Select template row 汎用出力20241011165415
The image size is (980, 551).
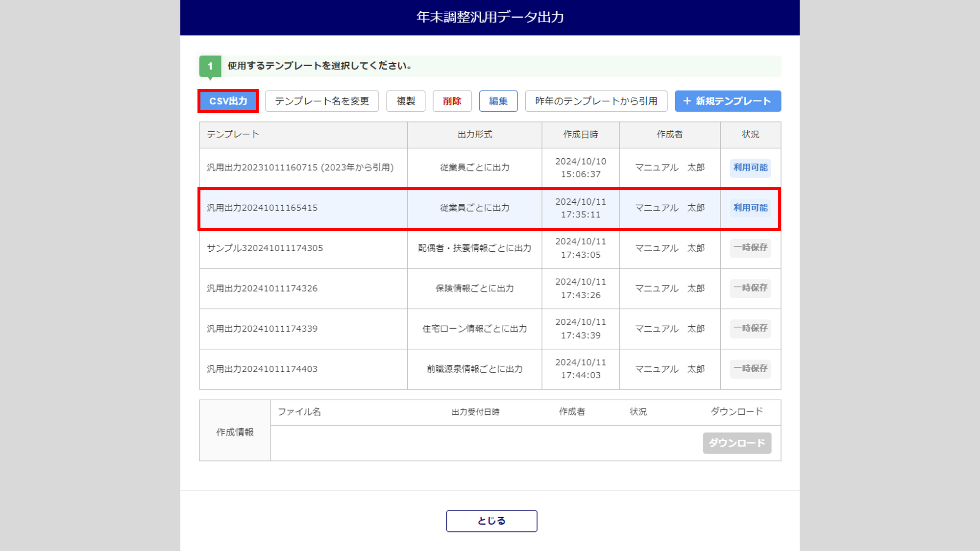[x=490, y=209]
